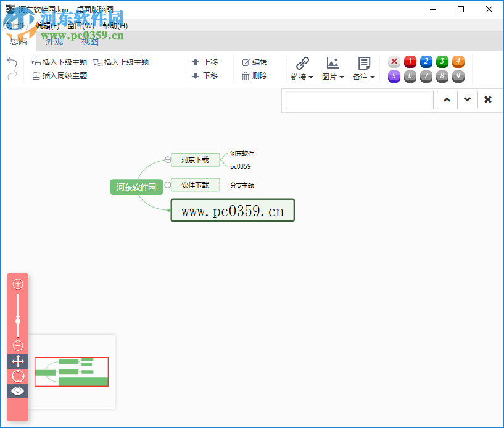Viewport: 504px width, 428px height.
Task: Remove priority with the red X icon
Action: tap(394, 62)
